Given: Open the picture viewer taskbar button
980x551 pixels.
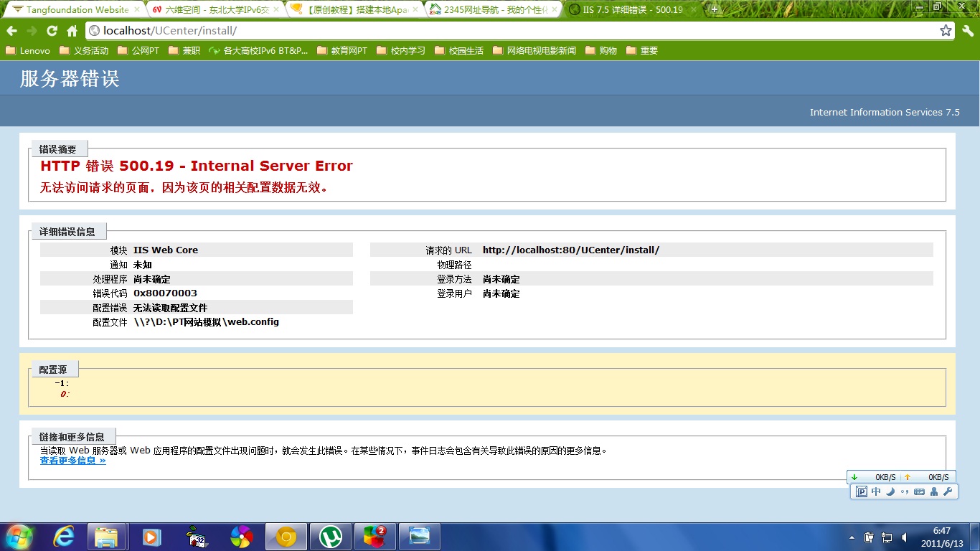Looking at the screenshot, I should 420,537.
